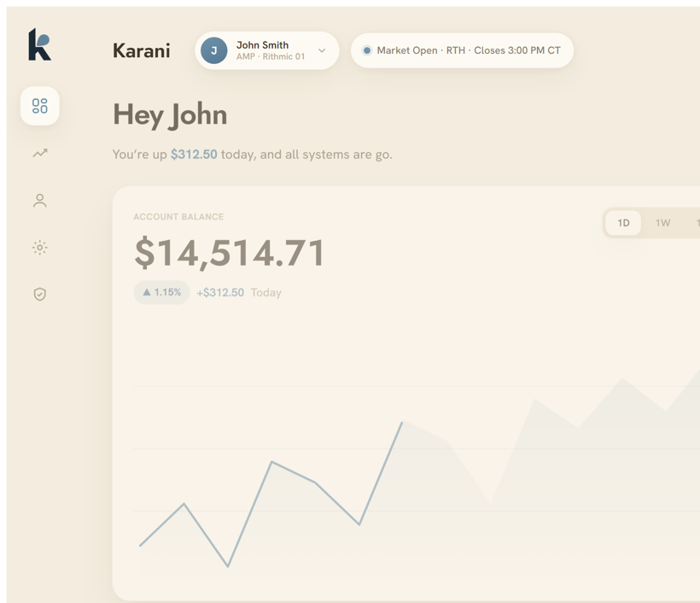
Task: Click the Karani K logo
Action: click(40, 44)
